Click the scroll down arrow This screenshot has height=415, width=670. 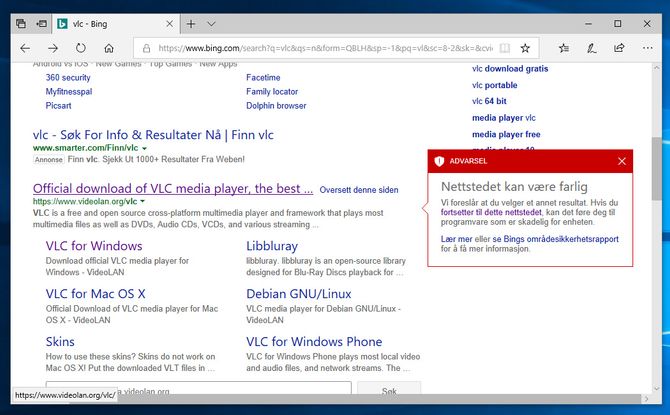click(657, 389)
